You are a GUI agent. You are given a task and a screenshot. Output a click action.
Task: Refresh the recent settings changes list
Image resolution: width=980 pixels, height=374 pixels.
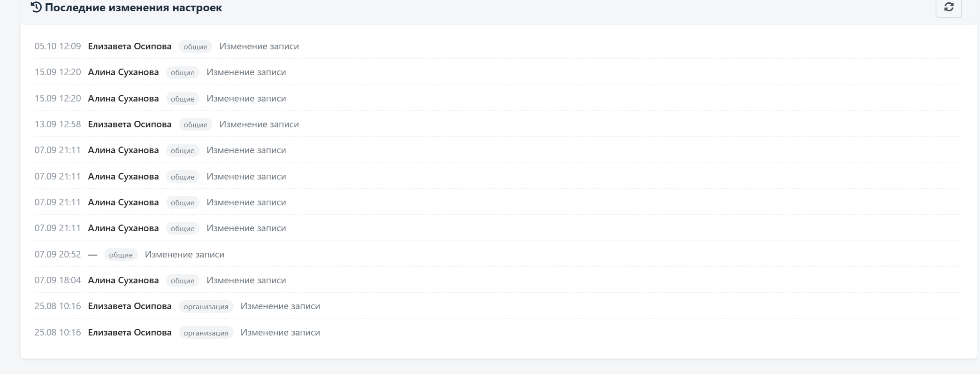click(x=949, y=8)
